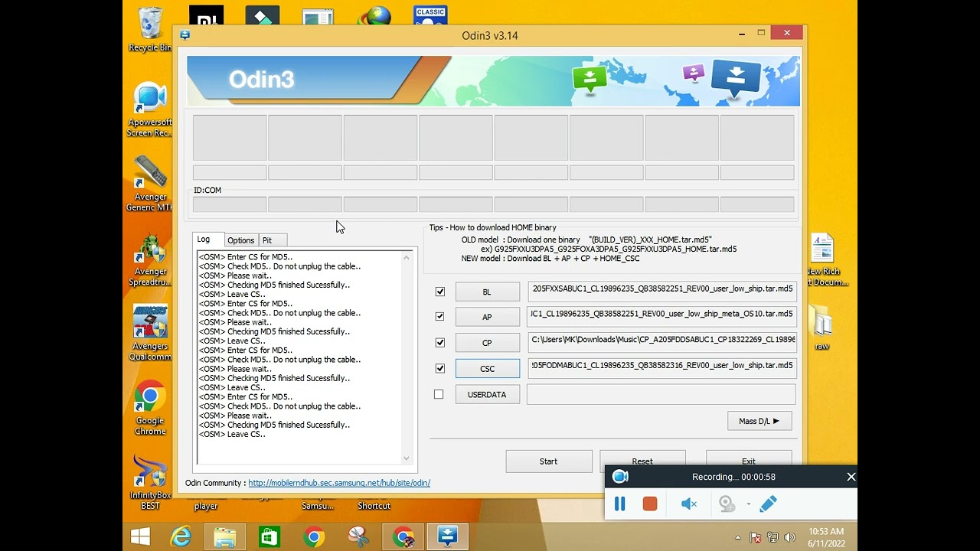Open the Apowersoft Screen Recorder desktop shortcut
Screen dimensions: 980x551
150,109
